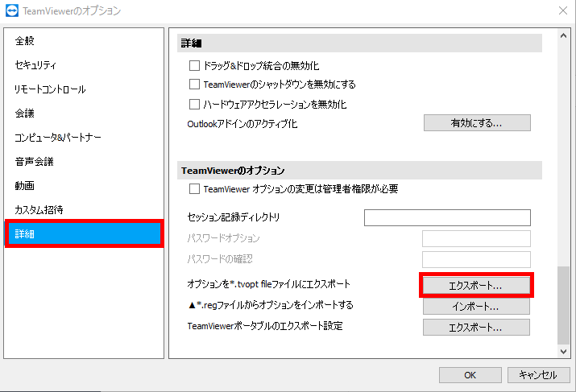Open the セキュリティ category

coord(35,65)
